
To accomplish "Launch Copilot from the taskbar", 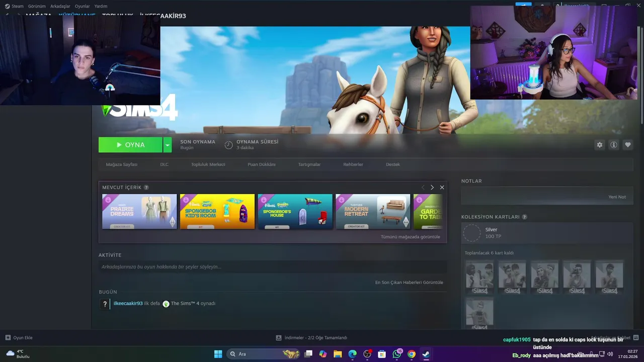I will pos(323,354).
